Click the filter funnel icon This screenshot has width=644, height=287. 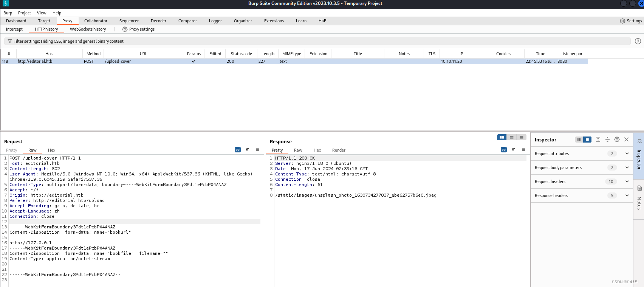click(x=10, y=41)
